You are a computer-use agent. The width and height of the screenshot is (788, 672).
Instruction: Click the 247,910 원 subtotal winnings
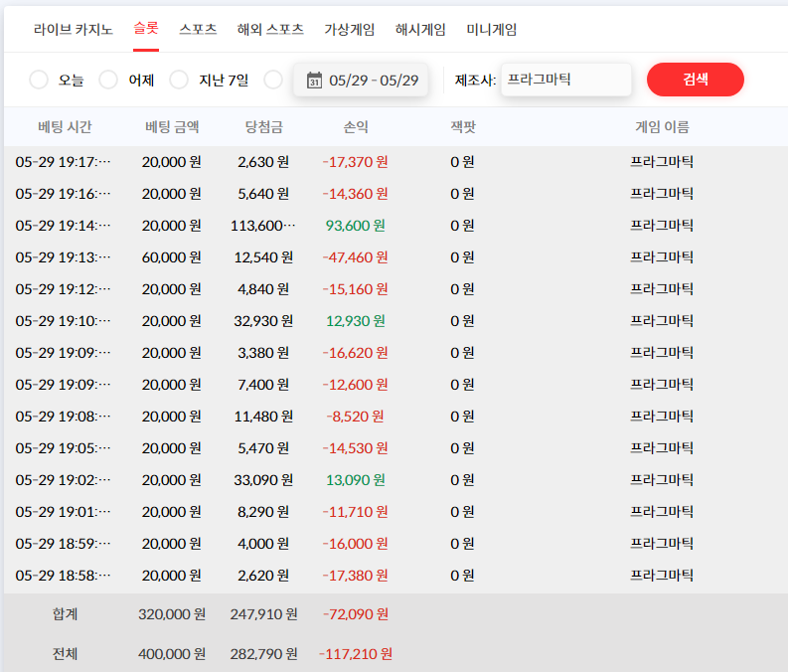tap(264, 613)
